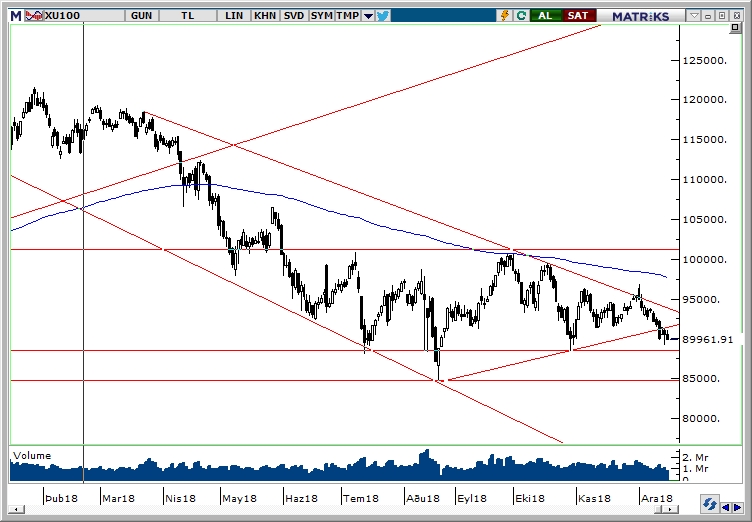Click the lightning bolt icon
752x522 pixels.
click(505, 16)
